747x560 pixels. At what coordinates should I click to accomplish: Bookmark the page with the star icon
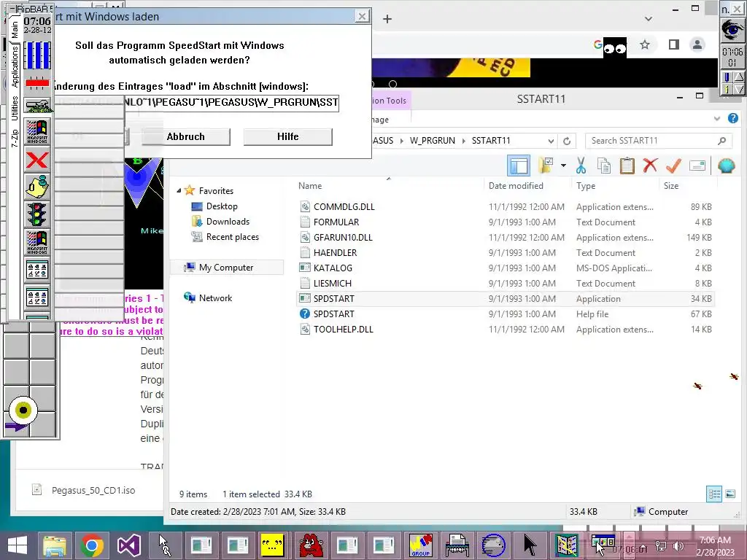coord(645,44)
